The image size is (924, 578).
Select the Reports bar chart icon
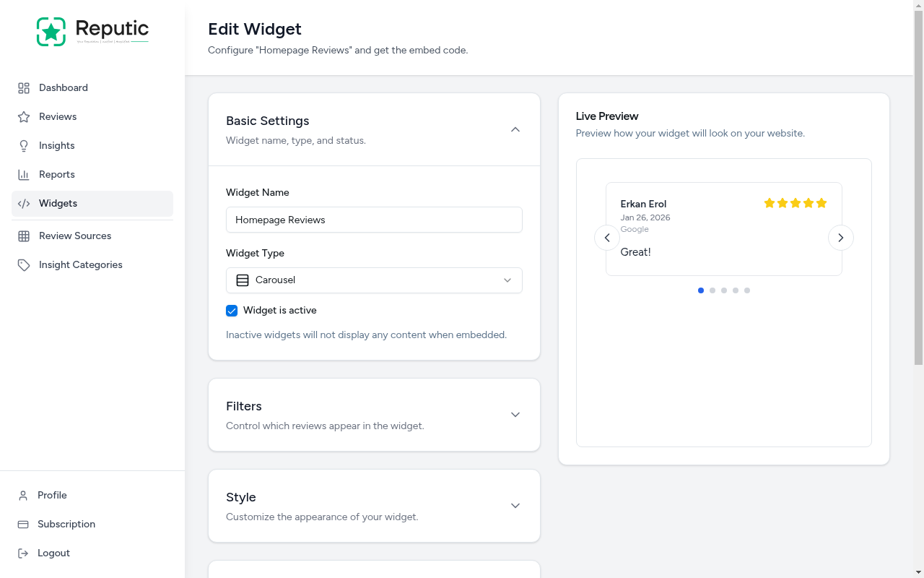[x=24, y=174]
